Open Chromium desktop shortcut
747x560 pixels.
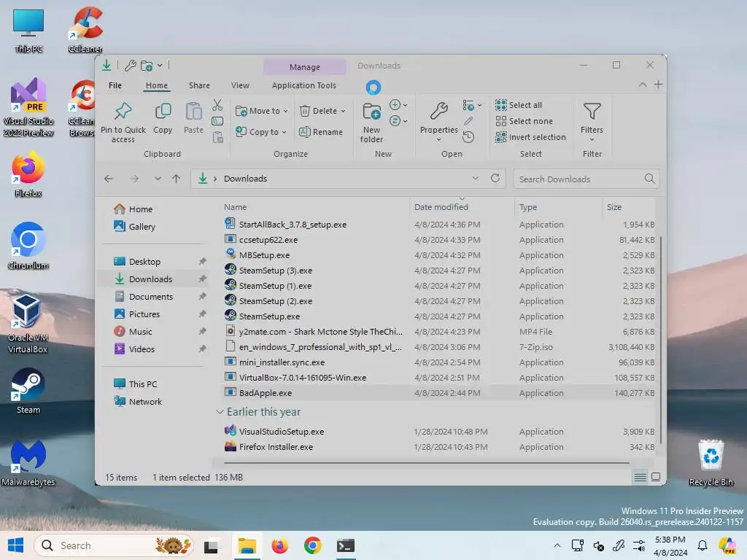28,246
